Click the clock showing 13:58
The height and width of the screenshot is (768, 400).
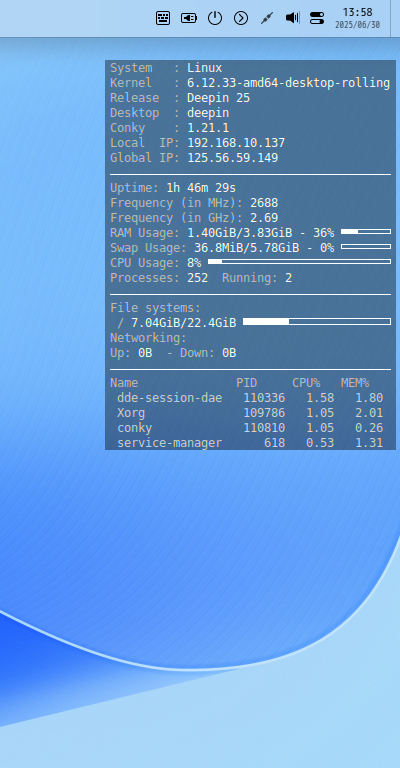click(357, 12)
